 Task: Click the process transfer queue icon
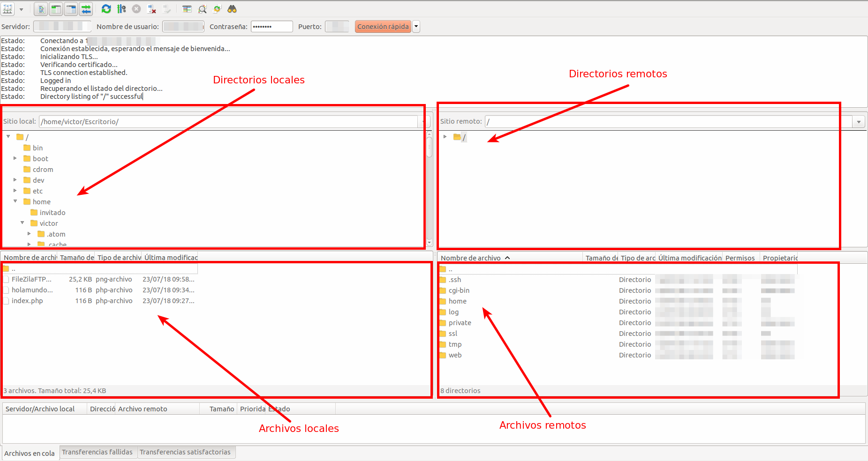121,9
